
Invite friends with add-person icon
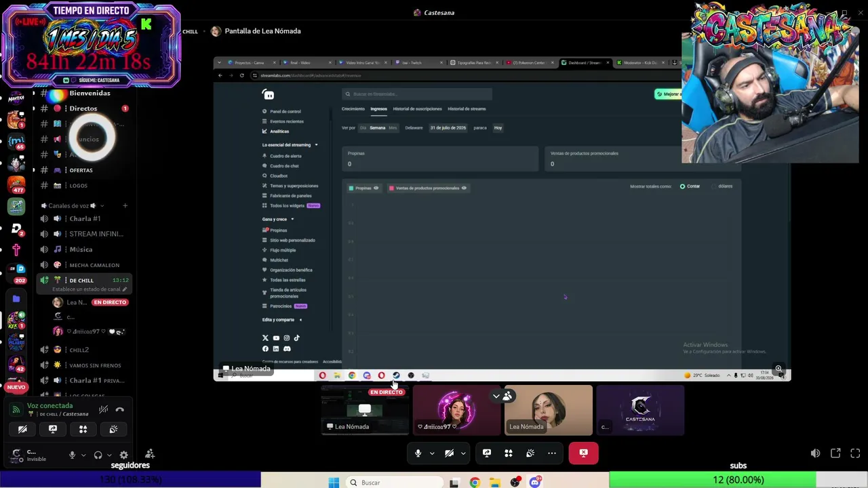[150, 454]
